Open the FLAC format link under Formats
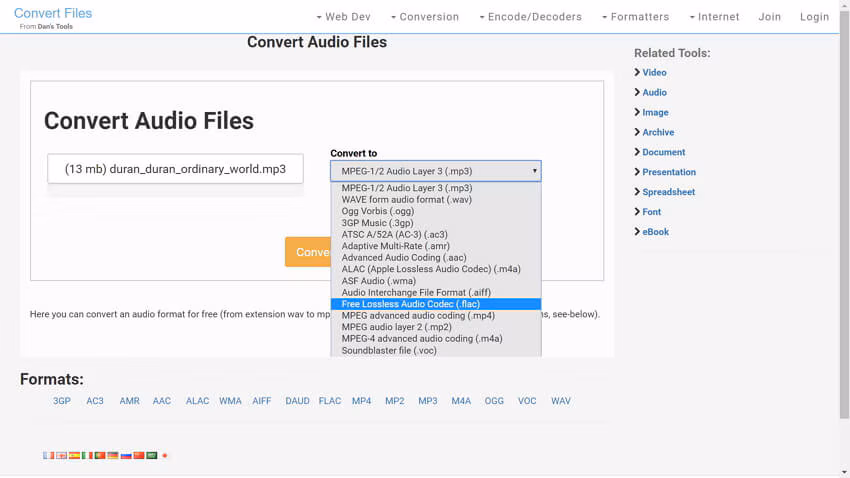 (329, 401)
